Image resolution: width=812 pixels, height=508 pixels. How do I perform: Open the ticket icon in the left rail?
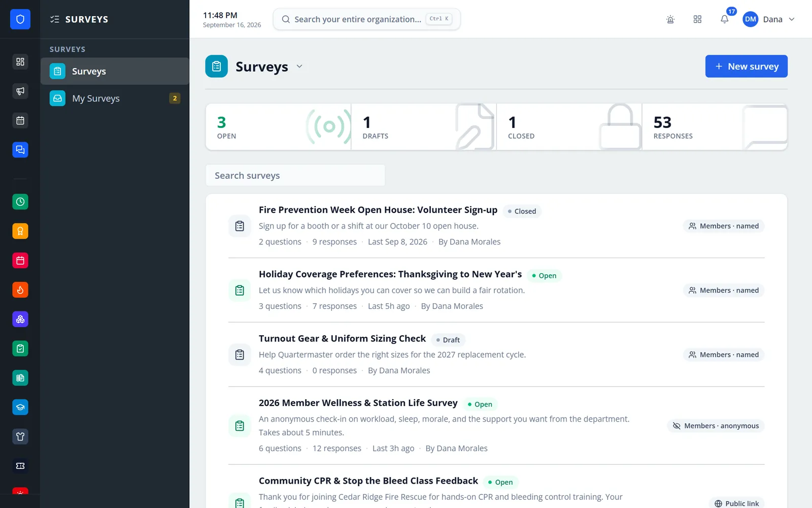click(x=20, y=466)
